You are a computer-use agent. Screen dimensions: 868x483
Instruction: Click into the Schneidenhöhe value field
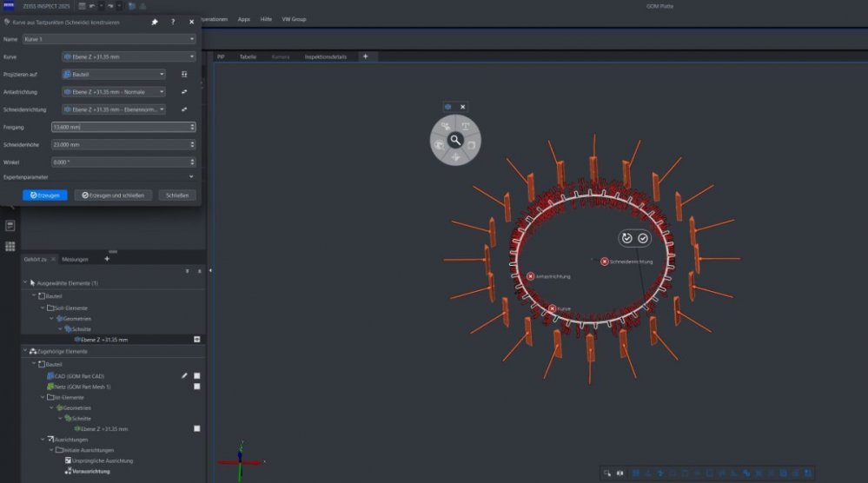[x=122, y=144]
